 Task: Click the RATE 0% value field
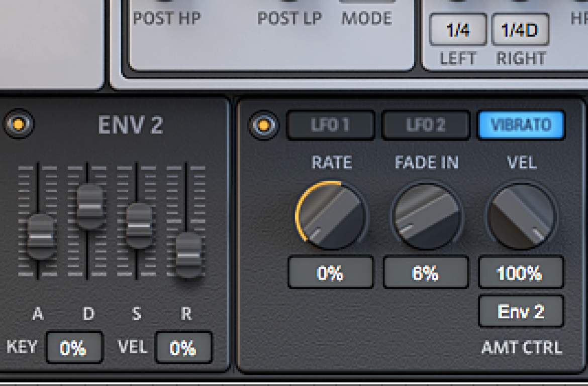pos(330,273)
